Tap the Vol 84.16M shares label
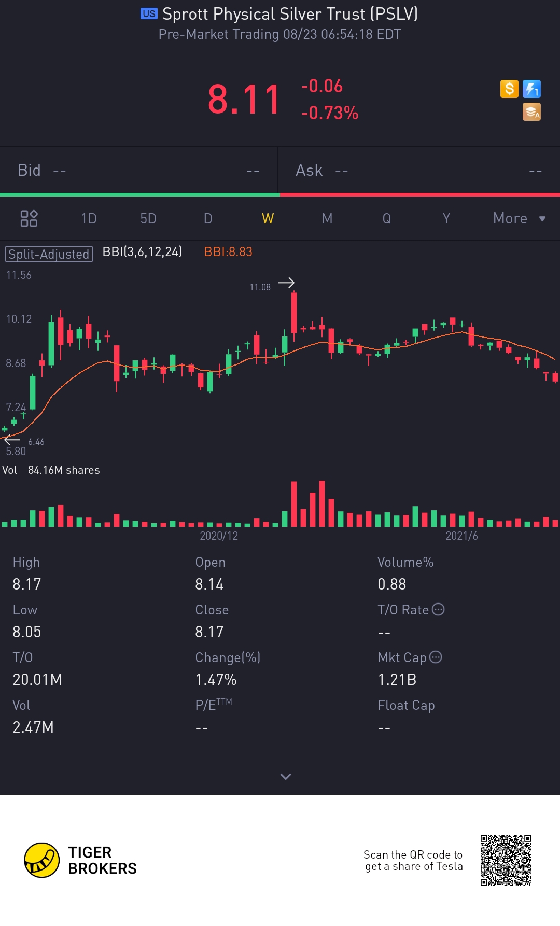Viewport: 560px width, 926px height. [51, 470]
